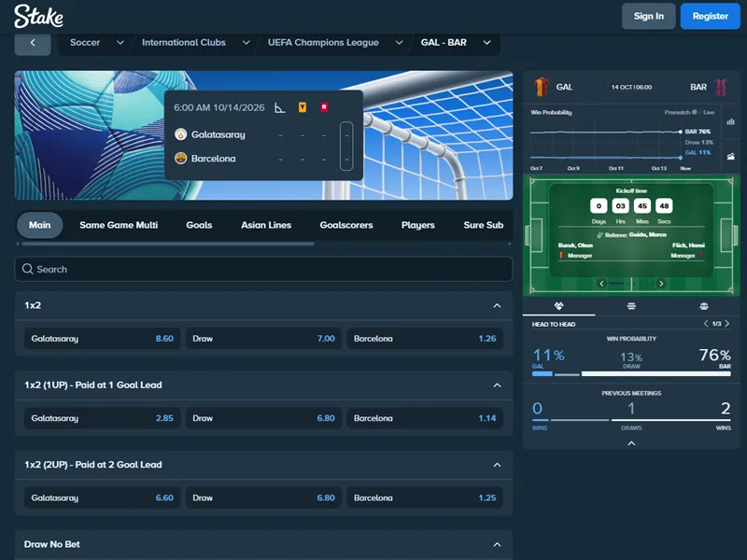Go to previous head to head page
The width and height of the screenshot is (747, 560).
[x=706, y=323]
